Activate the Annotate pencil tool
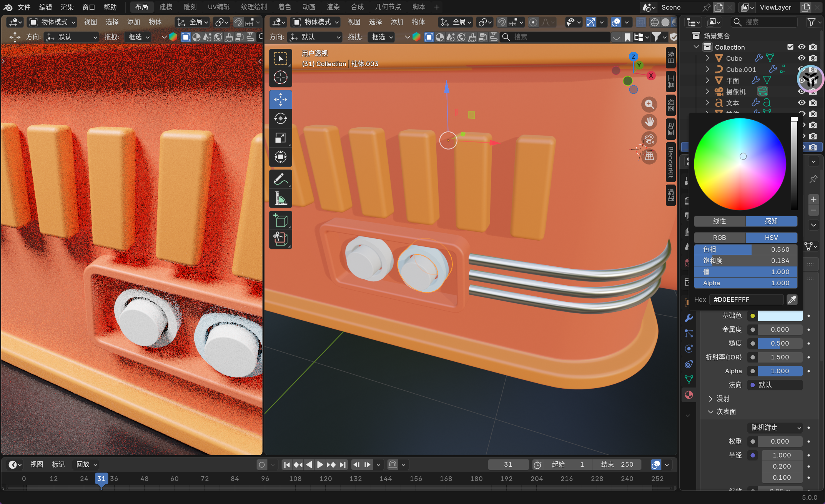The width and height of the screenshot is (825, 504). [280, 179]
